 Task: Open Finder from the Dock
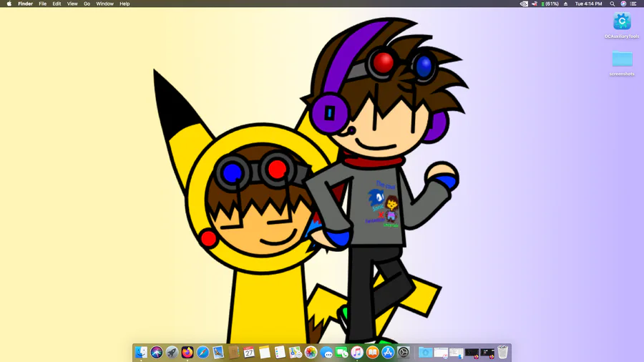pos(141,352)
